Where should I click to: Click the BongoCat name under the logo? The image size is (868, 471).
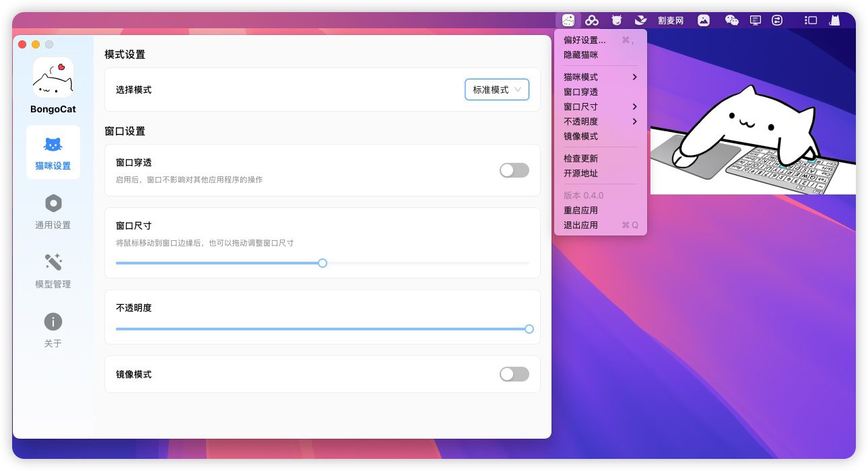click(x=53, y=109)
